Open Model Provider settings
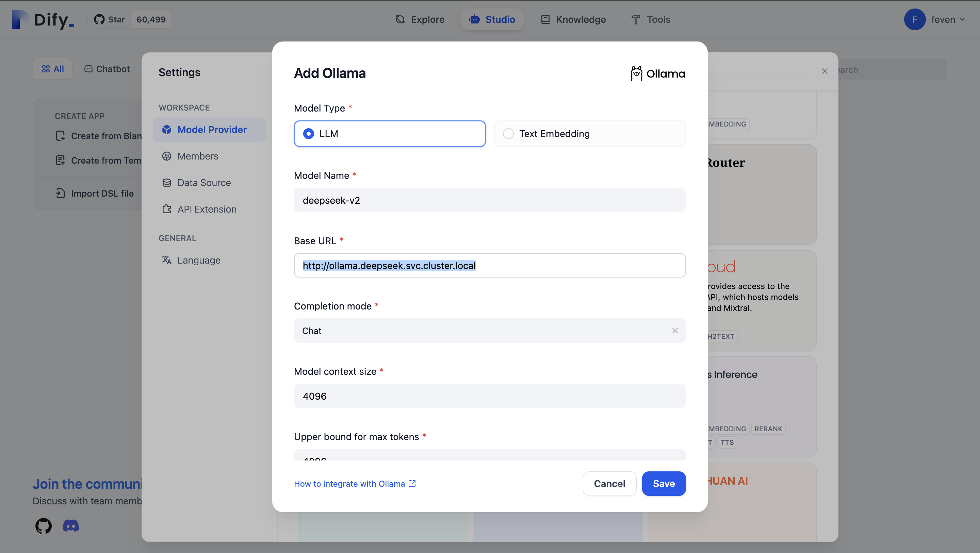Screen dimensions: 980x553 point(210,130)
